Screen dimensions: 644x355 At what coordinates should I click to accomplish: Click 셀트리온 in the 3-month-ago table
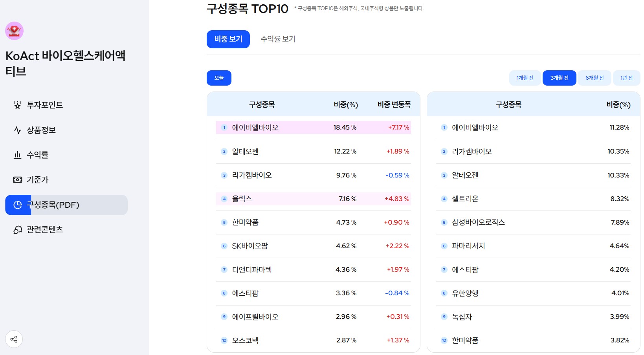pyautogui.click(x=465, y=199)
